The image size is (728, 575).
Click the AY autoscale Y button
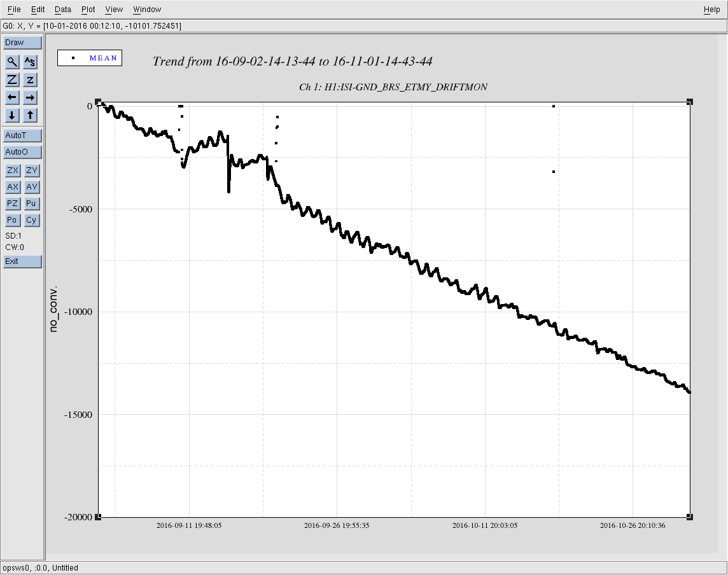tap(32, 187)
